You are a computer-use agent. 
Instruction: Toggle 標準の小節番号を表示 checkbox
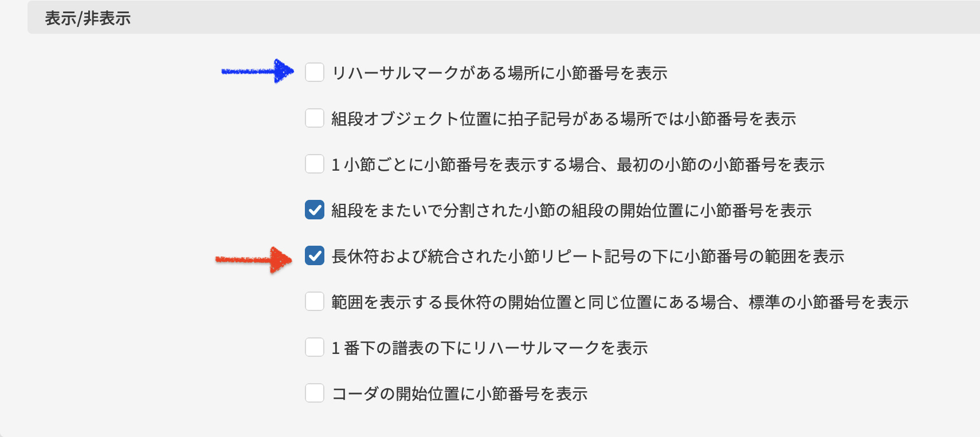pyautogui.click(x=315, y=302)
